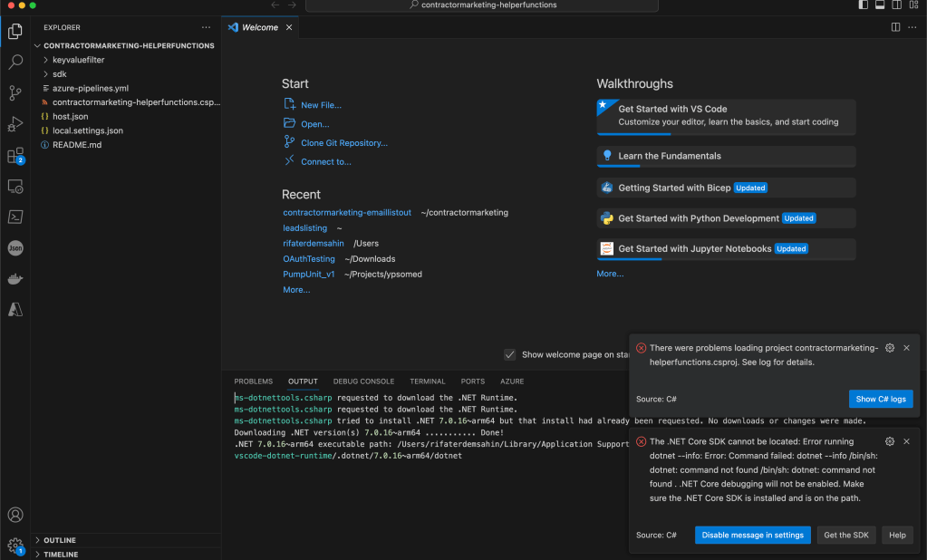This screenshot has height=560, width=927.
Task: Toggle Show welcome page on startup checkbox
Action: click(509, 354)
